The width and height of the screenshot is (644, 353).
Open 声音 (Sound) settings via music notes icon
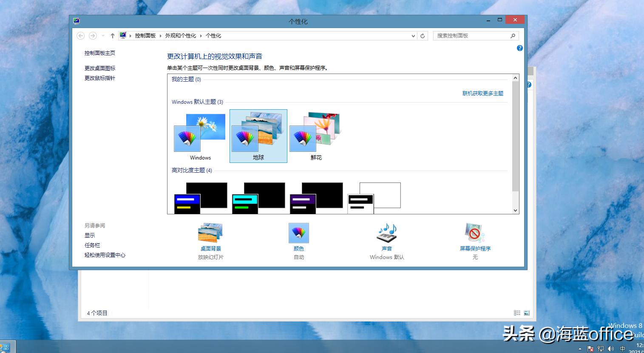pos(386,233)
